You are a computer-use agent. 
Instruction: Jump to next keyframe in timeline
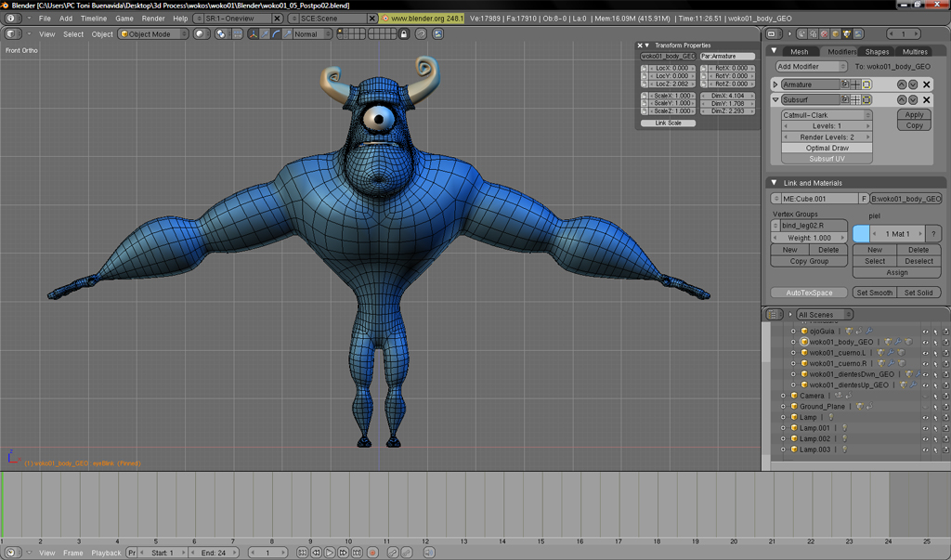point(344,553)
